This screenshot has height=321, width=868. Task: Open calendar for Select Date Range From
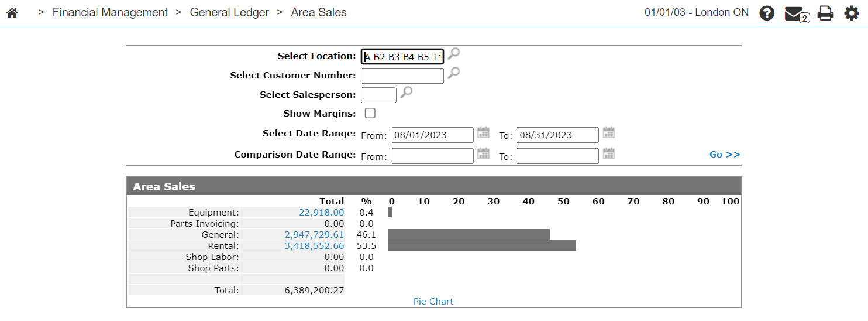coord(483,132)
